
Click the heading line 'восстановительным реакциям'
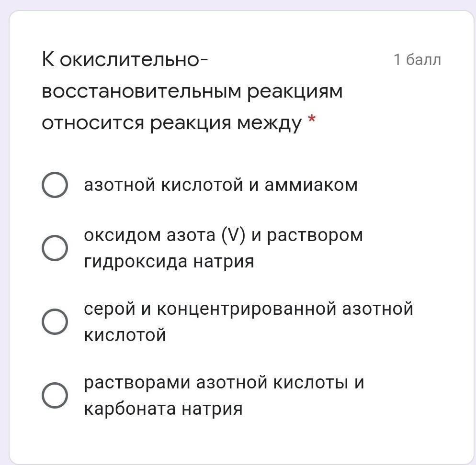coord(192,91)
